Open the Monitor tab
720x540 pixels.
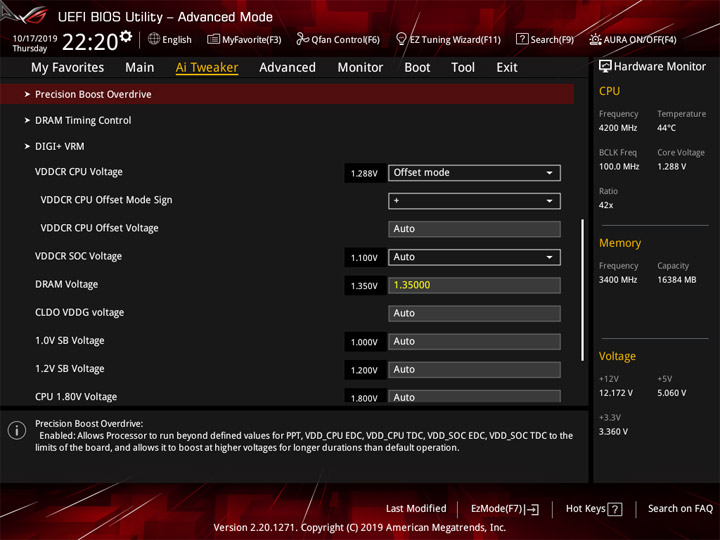[x=360, y=68]
